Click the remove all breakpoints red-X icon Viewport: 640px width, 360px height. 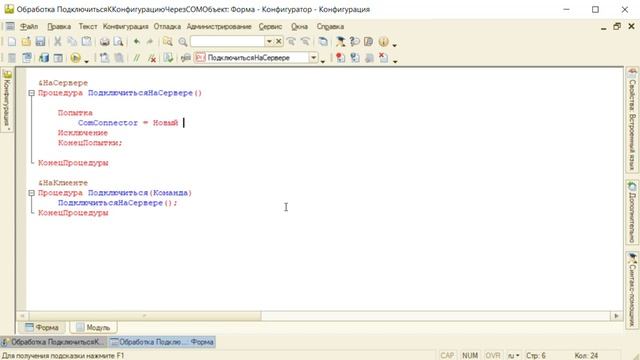383,58
